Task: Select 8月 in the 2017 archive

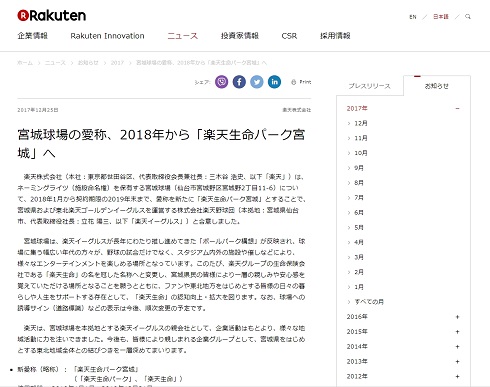Action: point(359,183)
